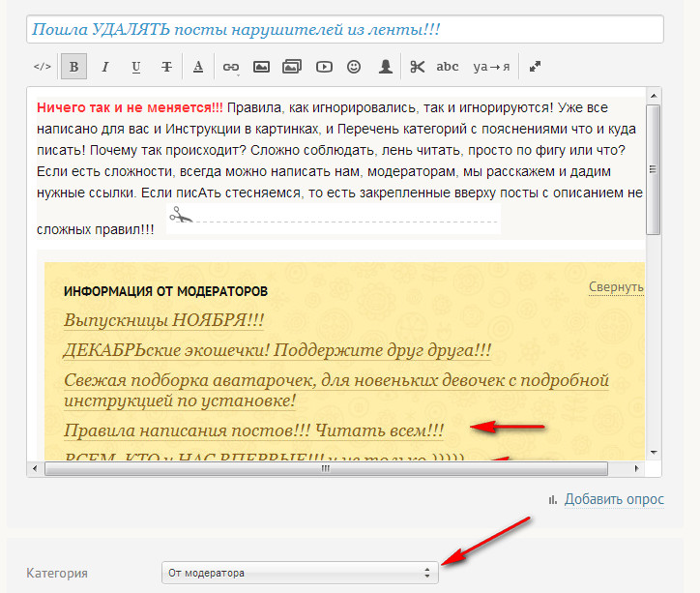Apply strikethrough formatting

[x=166, y=67]
